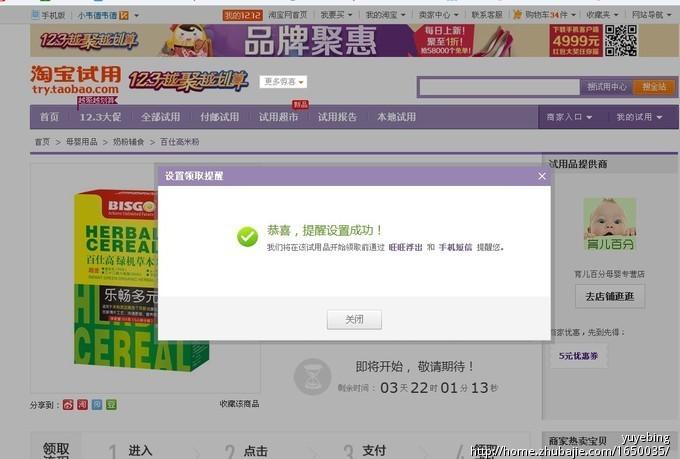Viewport: 680px width, 459px height.
Task: Select the 付邮试用 nav tab
Action: pos(219,117)
